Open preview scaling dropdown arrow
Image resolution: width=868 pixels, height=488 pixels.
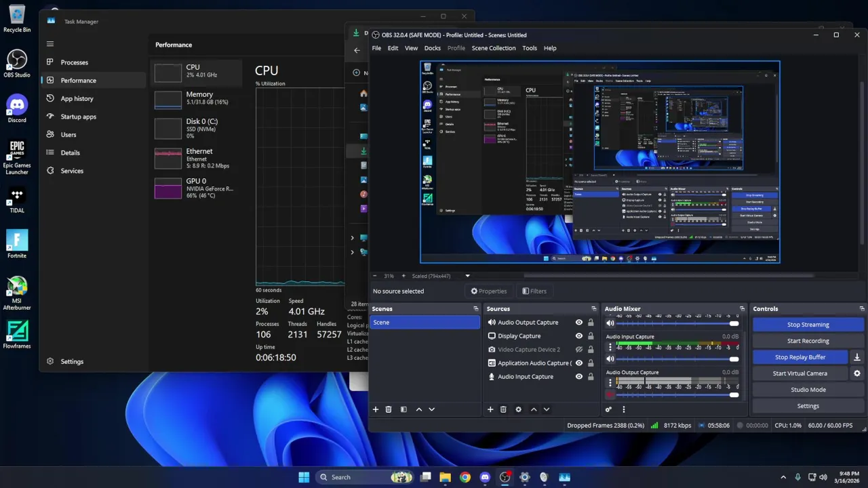point(467,276)
